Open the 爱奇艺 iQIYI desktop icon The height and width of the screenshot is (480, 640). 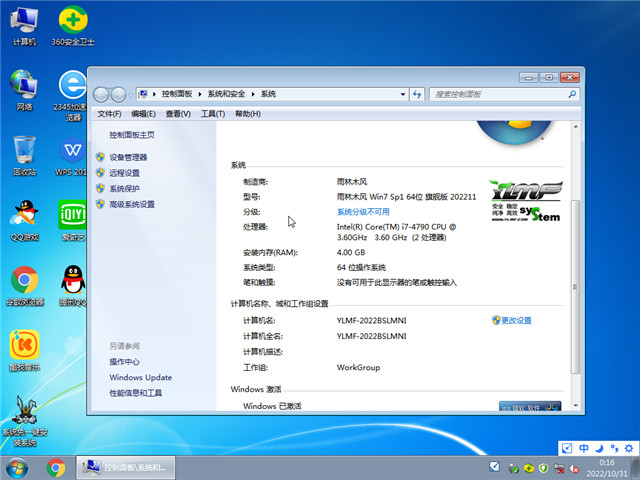(x=72, y=217)
